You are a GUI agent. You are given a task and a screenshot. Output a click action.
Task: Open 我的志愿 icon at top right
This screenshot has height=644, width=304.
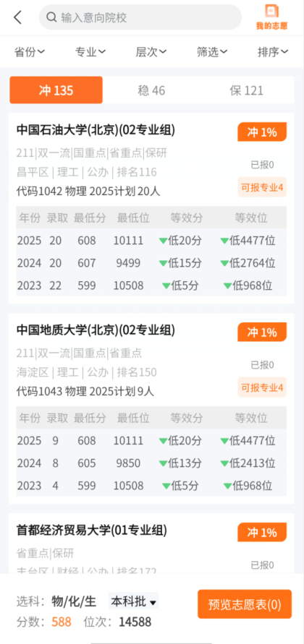tap(271, 17)
